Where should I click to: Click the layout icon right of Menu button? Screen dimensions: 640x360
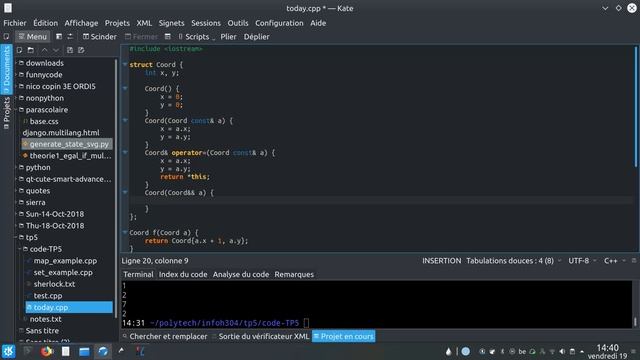[x=59, y=37]
